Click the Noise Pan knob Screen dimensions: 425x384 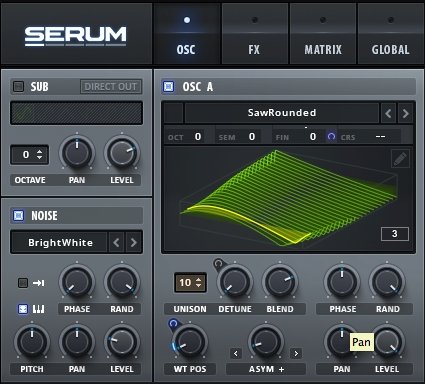(77, 342)
